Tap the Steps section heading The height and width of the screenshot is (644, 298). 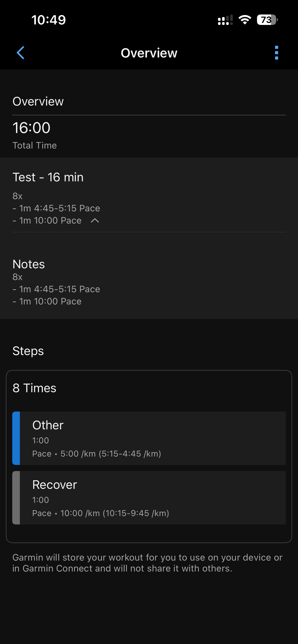pyautogui.click(x=28, y=351)
